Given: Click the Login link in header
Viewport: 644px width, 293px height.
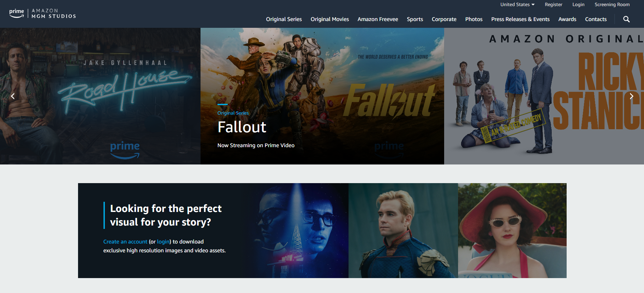Looking at the screenshot, I should [578, 4].
